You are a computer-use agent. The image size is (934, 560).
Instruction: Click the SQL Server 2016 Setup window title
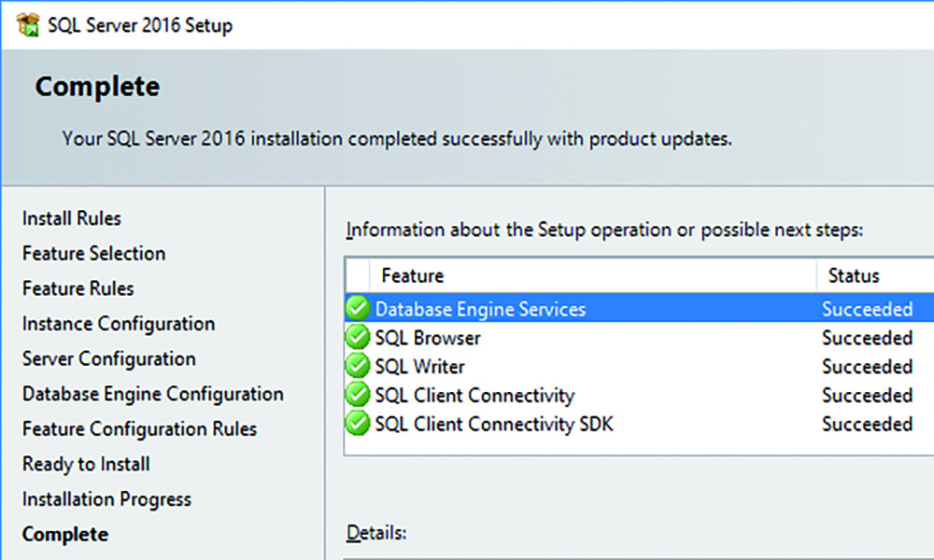point(140,25)
